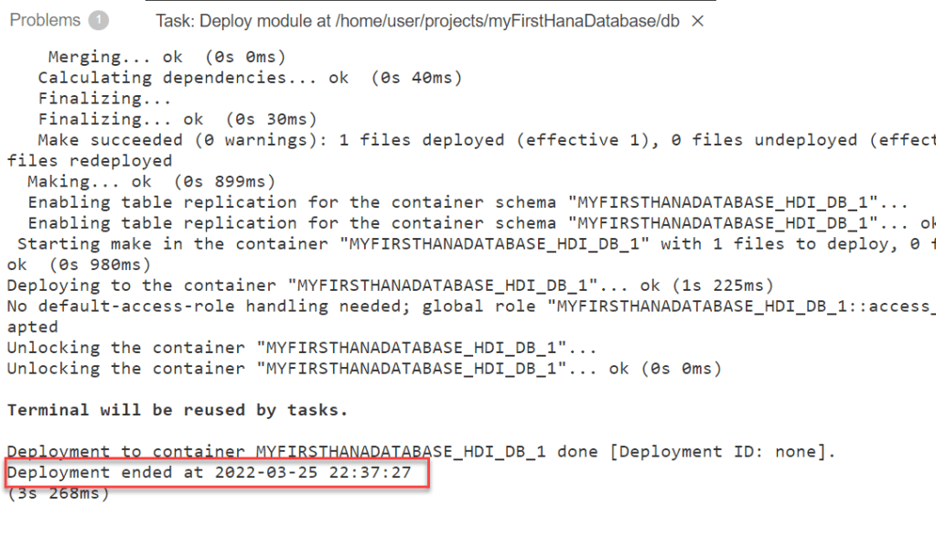The width and height of the screenshot is (936, 560).
Task: Click the "Finalizing... ok (0s 30ms)" line
Action: [177, 119]
